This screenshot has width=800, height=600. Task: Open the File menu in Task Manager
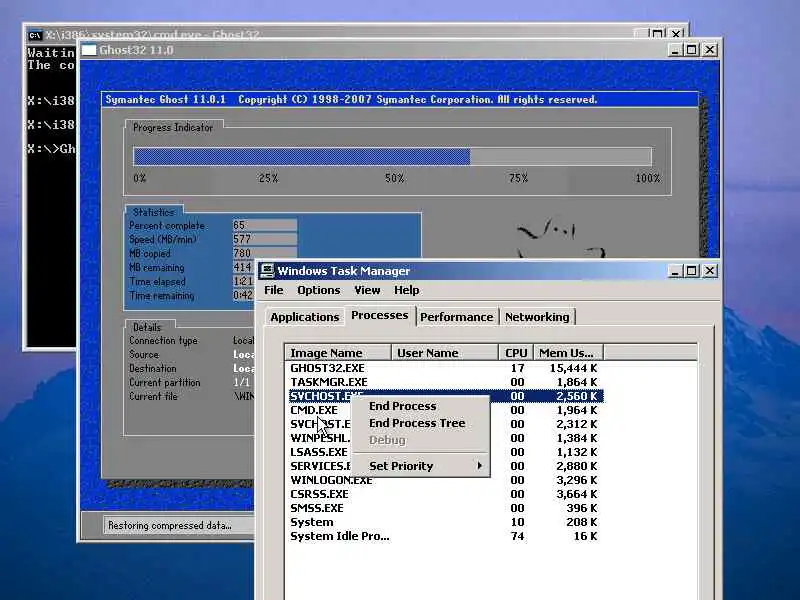273,290
